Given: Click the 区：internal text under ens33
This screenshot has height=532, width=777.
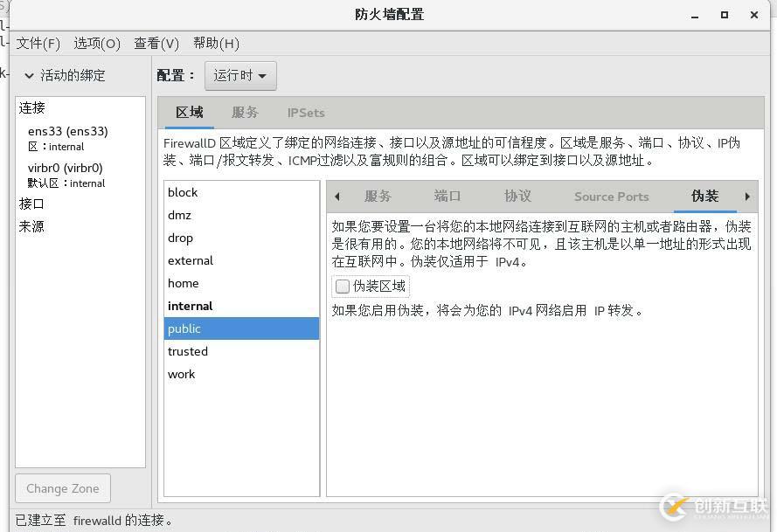Looking at the screenshot, I should coord(56,147).
